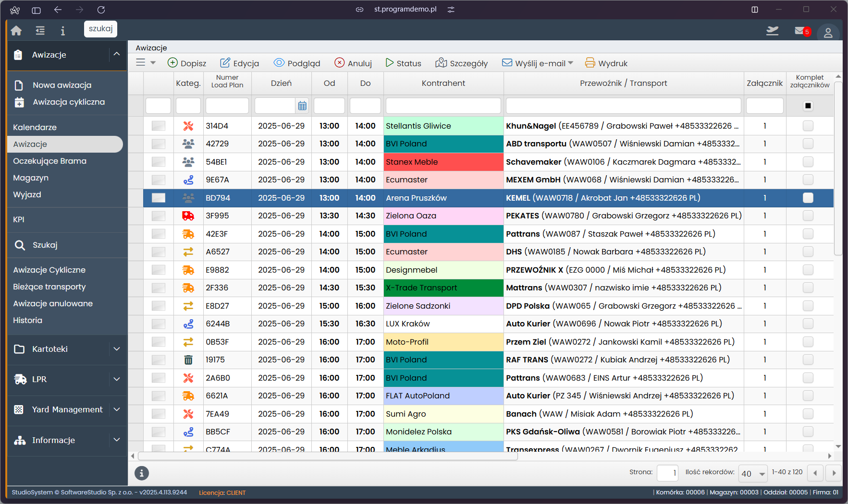The height and width of the screenshot is (504, 848).
Task: Open calendar picker in Dzień filter
Action: (302, 106)
